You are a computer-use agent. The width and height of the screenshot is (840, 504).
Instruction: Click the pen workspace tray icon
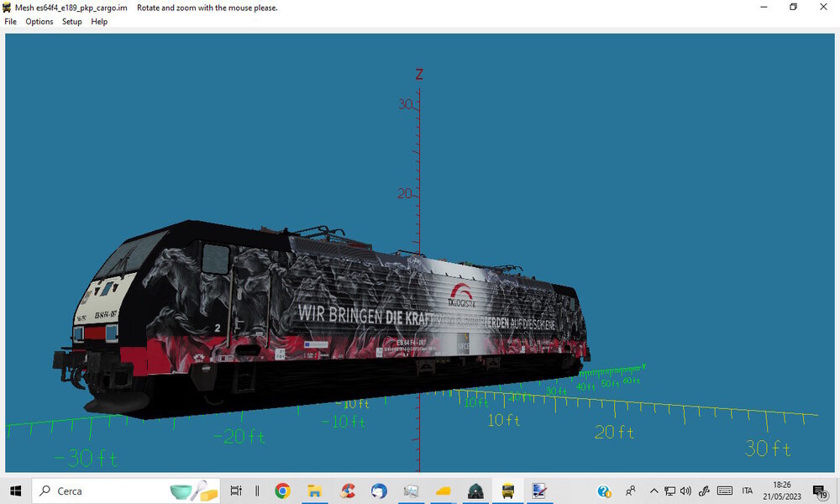[x=704, y=491]
